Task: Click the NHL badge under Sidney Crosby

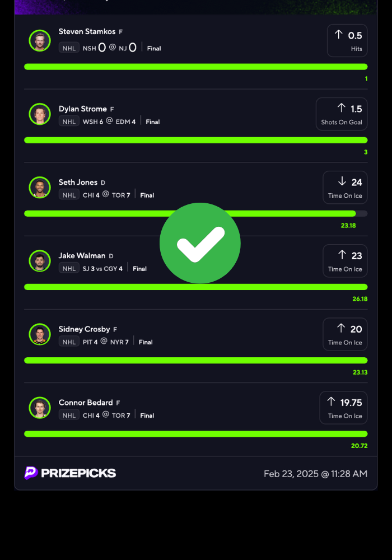Action: click(69, 342)
